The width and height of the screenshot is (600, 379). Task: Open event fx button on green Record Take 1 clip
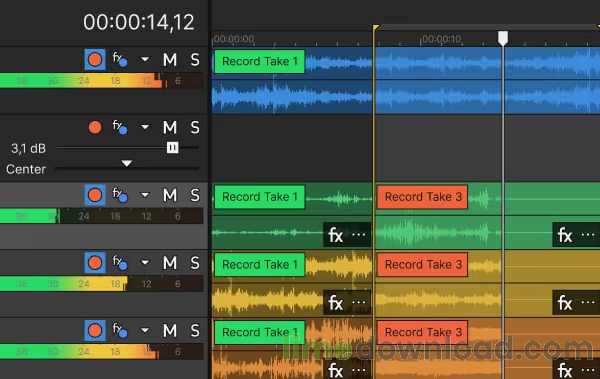(336, 235)
